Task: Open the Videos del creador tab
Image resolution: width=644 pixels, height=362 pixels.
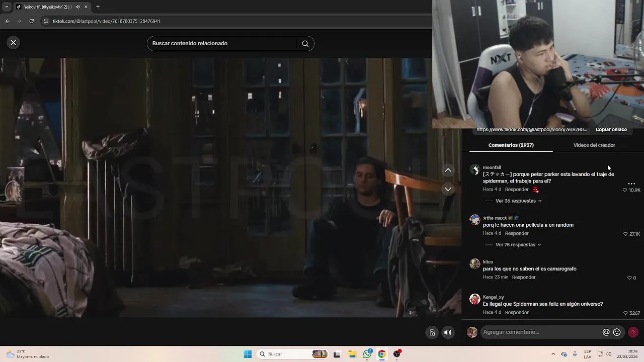Action: (594, 145)
